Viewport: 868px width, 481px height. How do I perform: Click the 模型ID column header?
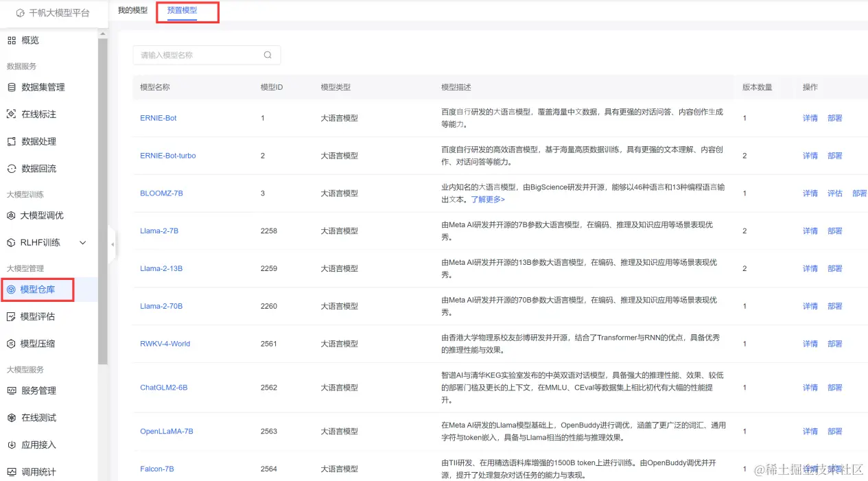(x=272, y=87)
